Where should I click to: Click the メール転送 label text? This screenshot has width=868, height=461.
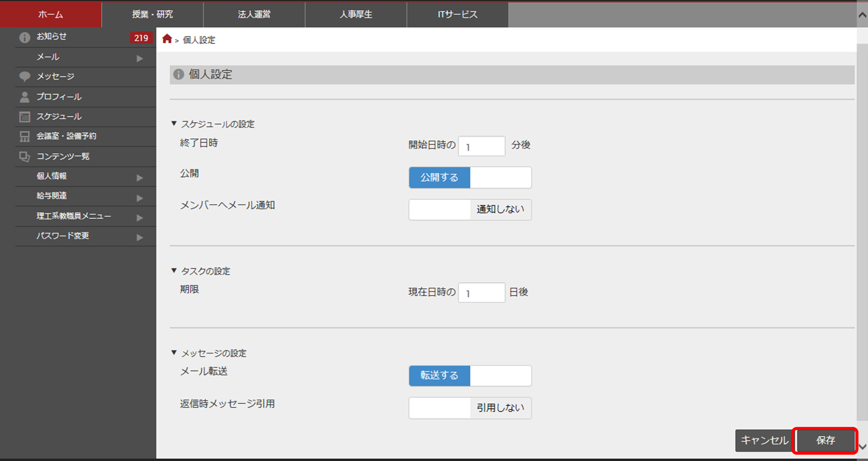point(204,371)
